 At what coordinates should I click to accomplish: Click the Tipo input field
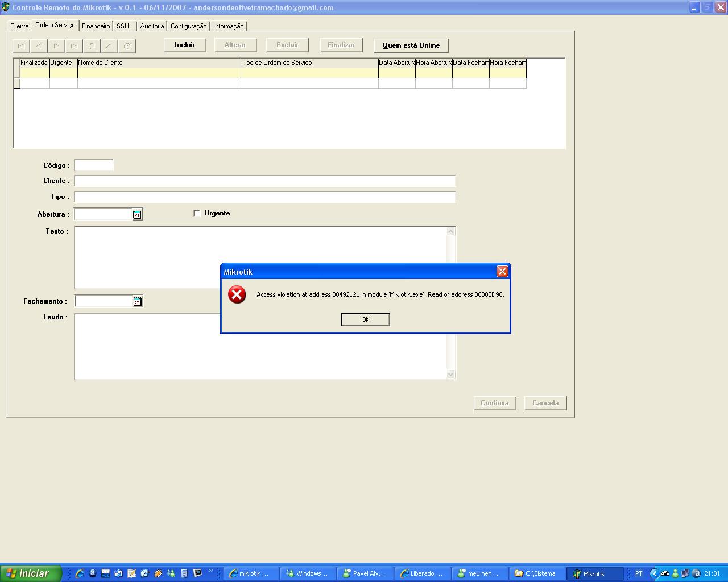(x=265, y=197)
